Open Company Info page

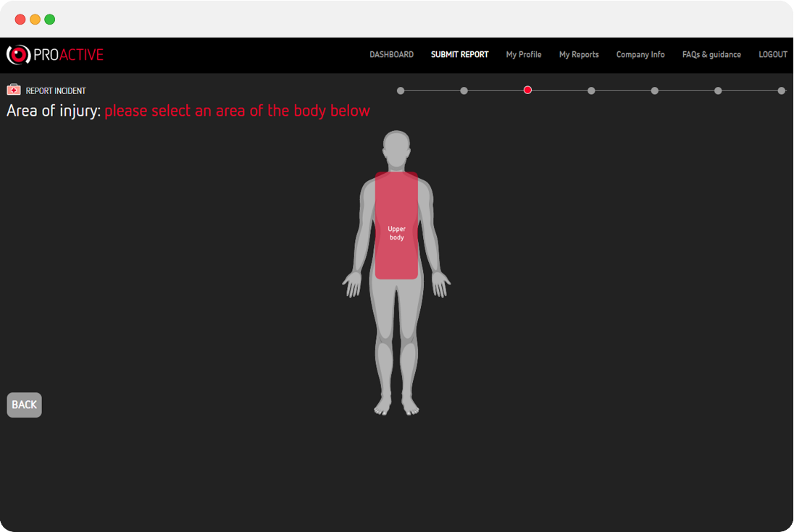click(x=640, y=54)
